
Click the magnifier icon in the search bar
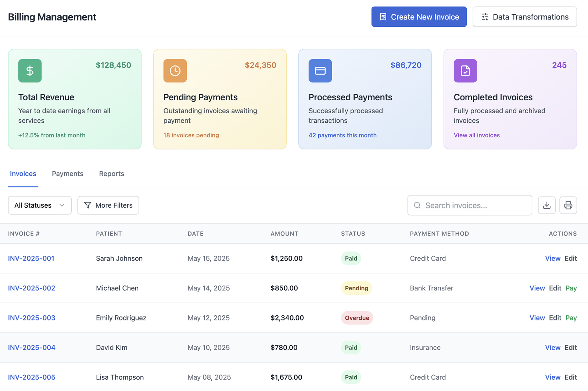(417, 205)
